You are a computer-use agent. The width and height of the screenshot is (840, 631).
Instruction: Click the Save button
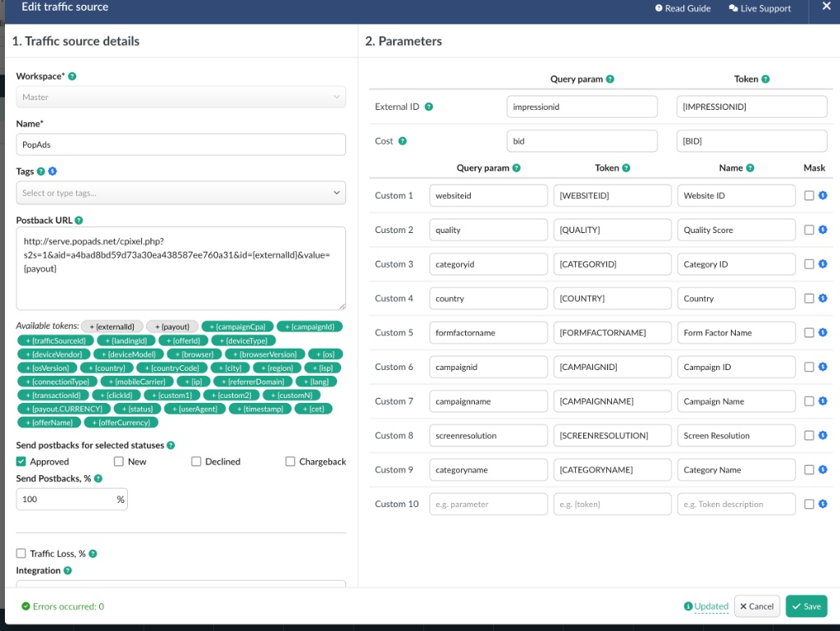(806, 606)
